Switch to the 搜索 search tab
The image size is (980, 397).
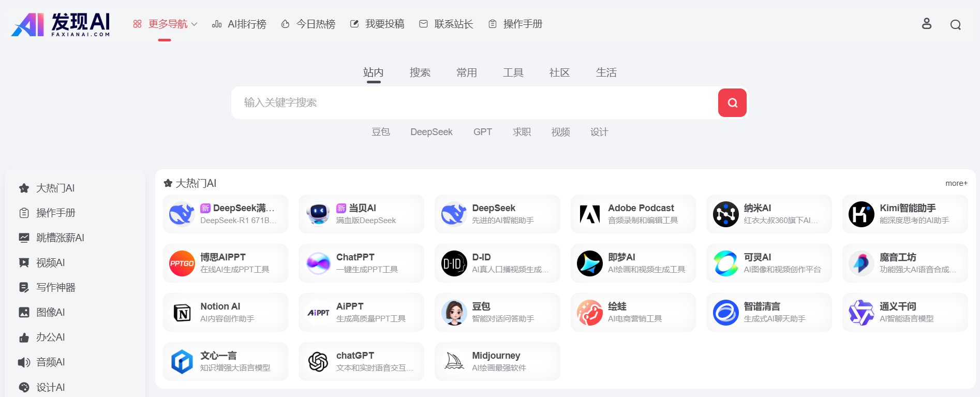pyautogui.click(x=420, y=72)
